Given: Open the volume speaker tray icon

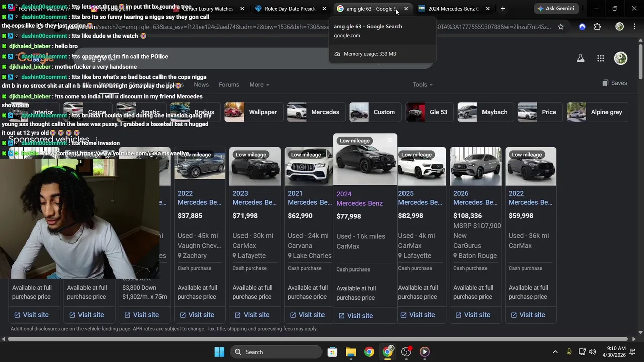Looking at the screenshot, I should pos(592,352).
